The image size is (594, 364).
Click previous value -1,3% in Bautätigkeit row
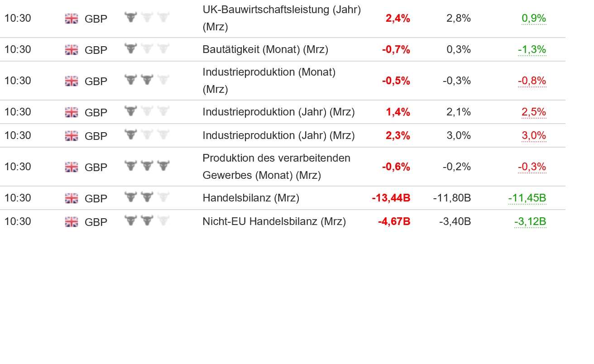pos(532,49)
